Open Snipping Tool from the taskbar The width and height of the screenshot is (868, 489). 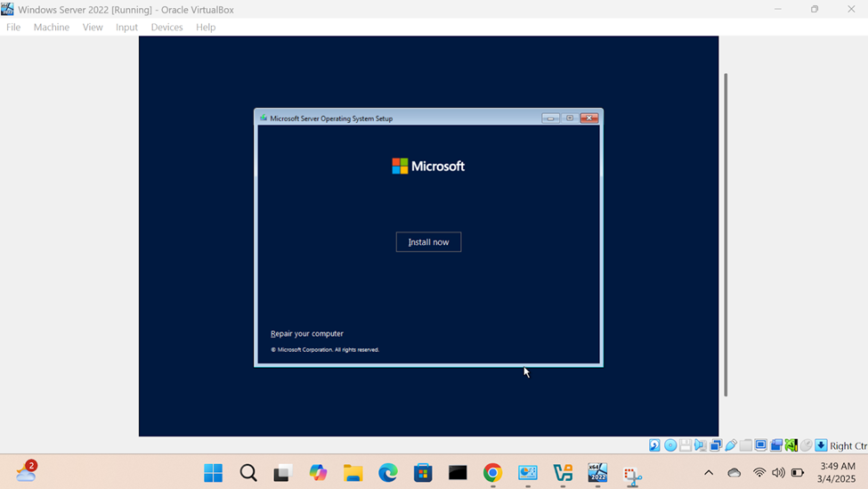point(632,475)
